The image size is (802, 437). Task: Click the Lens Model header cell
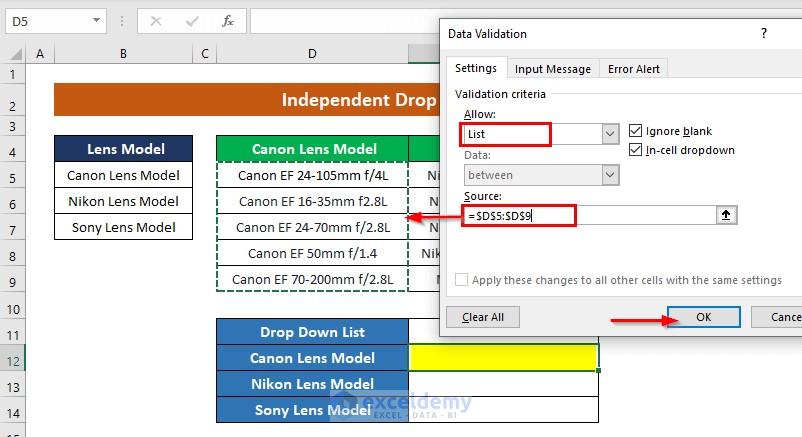click(123, 149)
